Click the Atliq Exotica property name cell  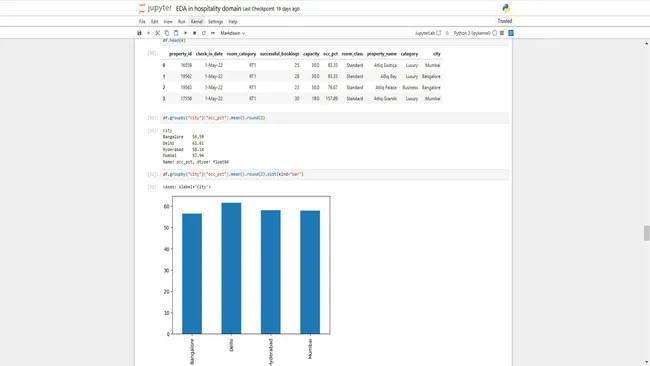point(385,65)
